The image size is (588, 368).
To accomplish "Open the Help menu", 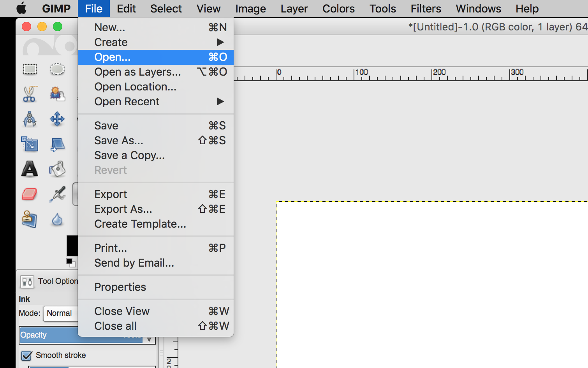I will 527,9.
